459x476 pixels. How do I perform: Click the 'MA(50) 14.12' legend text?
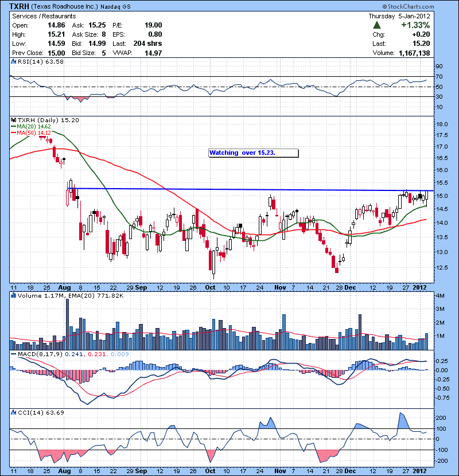(34, 133)
